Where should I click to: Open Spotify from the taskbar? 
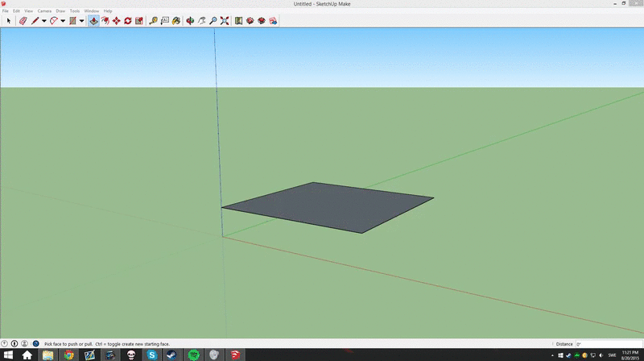click(x=193, y=355)
